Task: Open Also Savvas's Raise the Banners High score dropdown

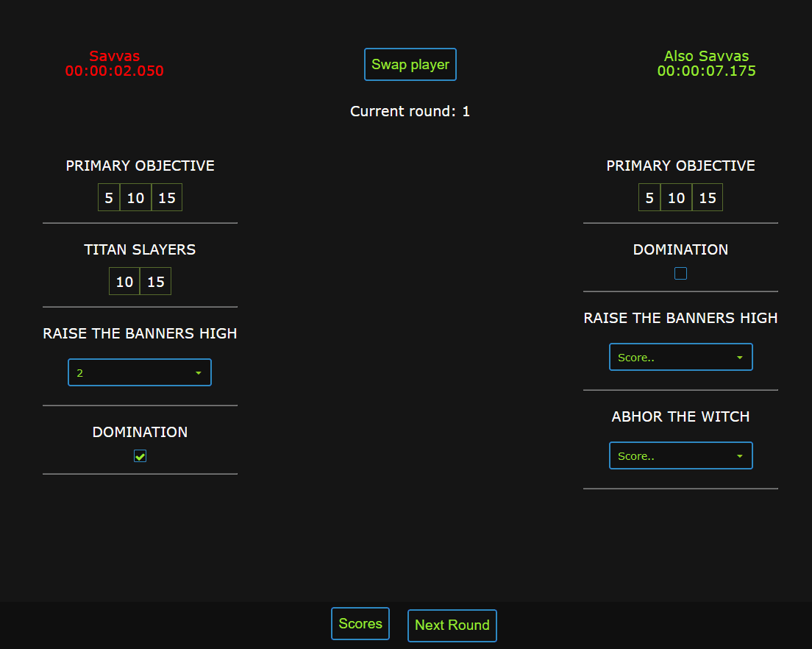Action: pos(680,357)
